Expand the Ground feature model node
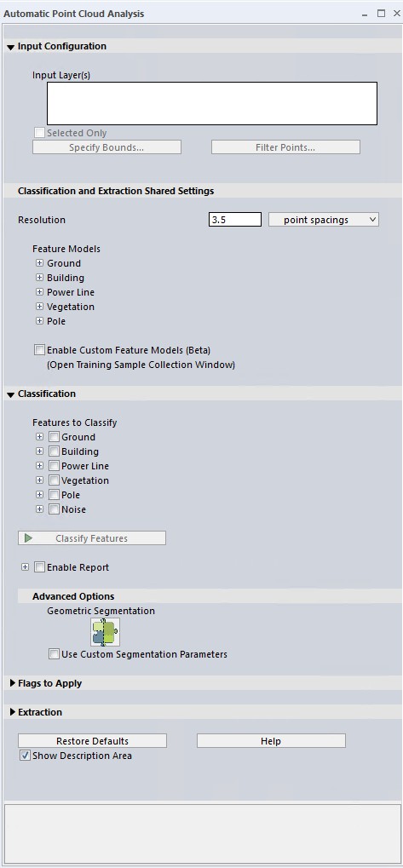 click(39, 263)
